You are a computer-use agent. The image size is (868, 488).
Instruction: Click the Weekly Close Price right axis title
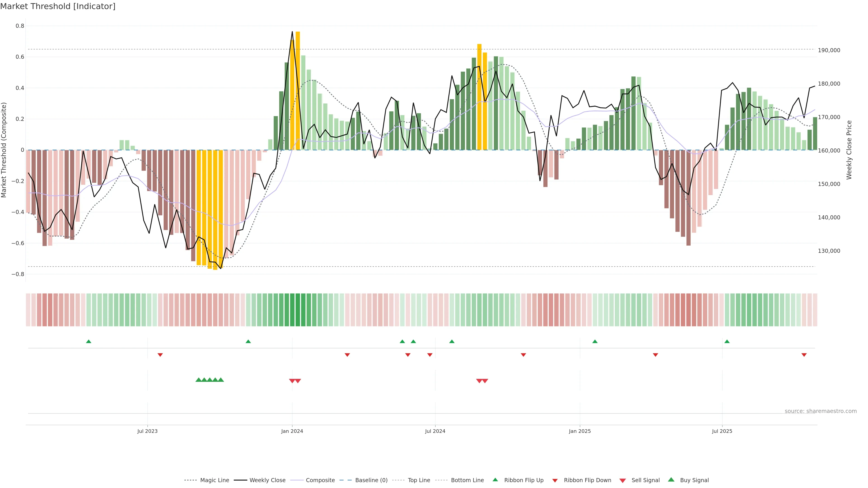pos(849,150)
